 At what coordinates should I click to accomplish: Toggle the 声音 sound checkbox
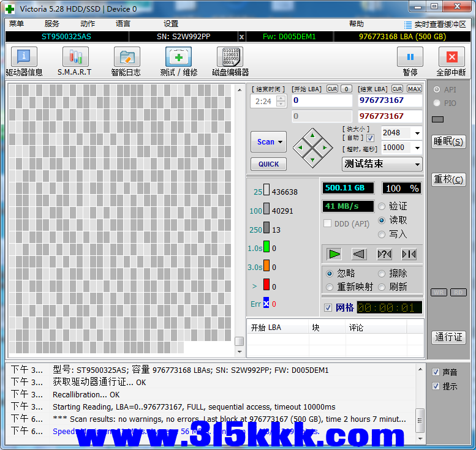coord(436,372)
